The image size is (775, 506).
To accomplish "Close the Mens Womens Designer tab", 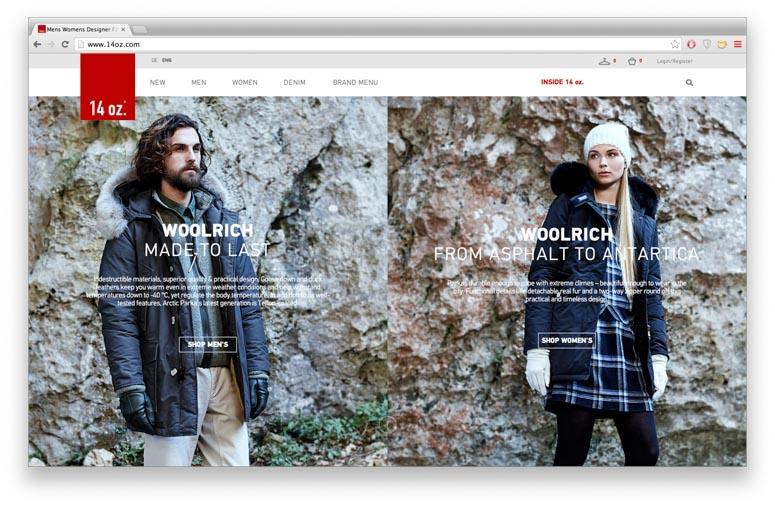I will 123,30.
